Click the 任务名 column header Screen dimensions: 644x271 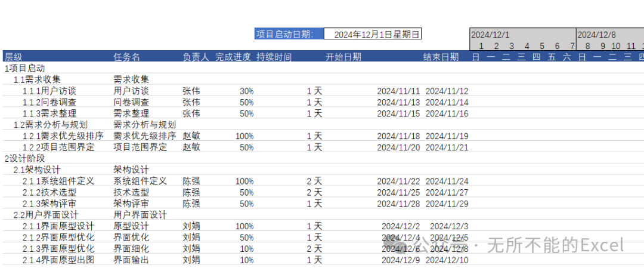pos(126,57)
